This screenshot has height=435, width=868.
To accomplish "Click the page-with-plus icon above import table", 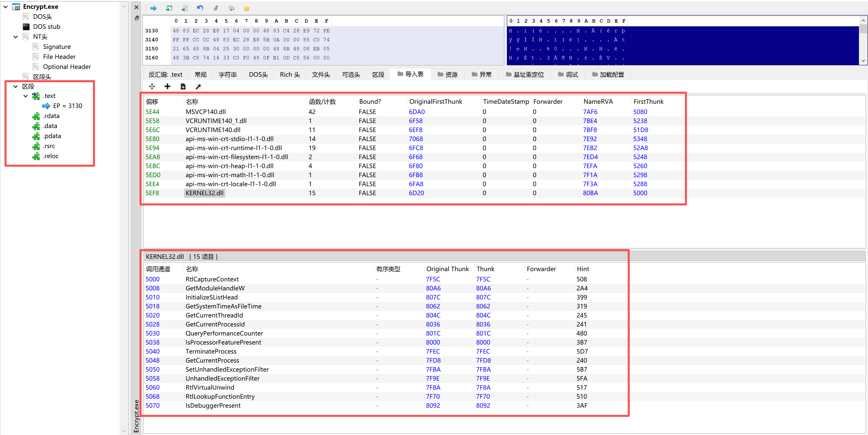I will coord(183,86).
